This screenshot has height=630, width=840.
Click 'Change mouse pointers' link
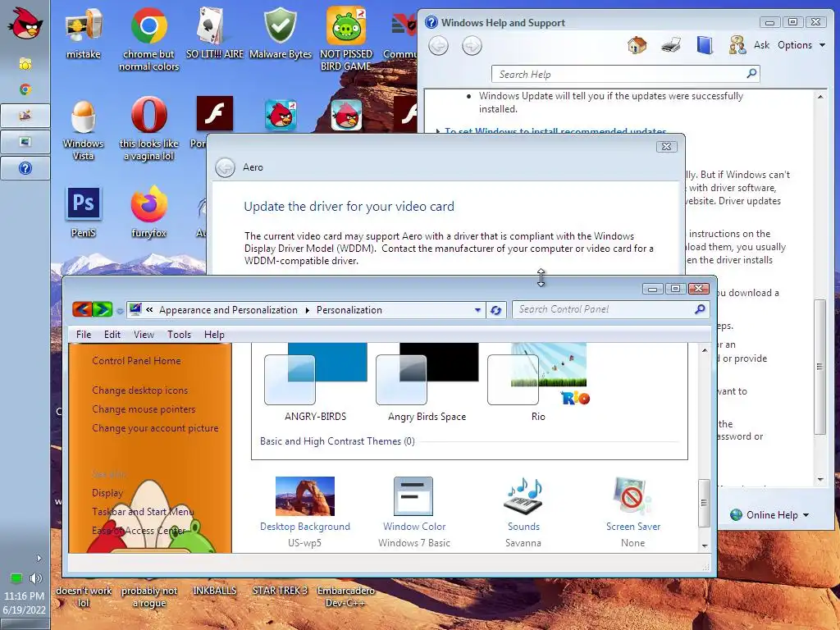(144, 409)
